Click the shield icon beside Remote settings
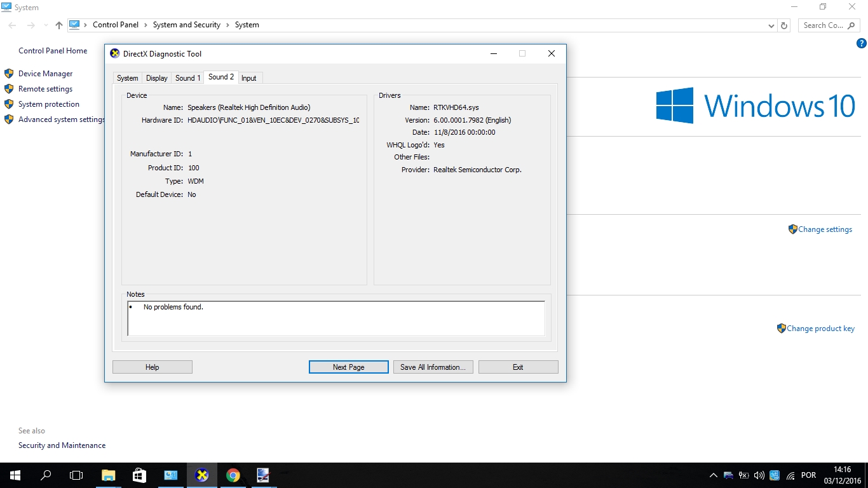Screen dimensions: 868x488 9,89
